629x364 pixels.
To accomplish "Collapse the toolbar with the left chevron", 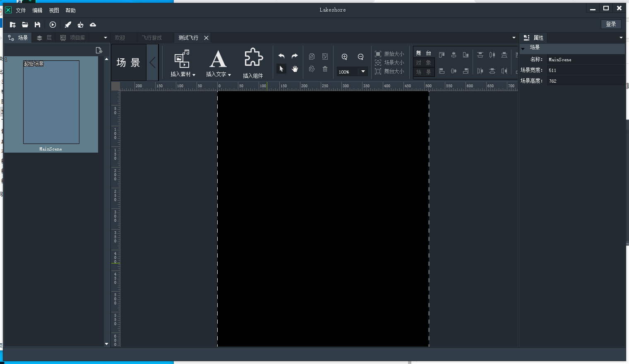I will point(152,63).
